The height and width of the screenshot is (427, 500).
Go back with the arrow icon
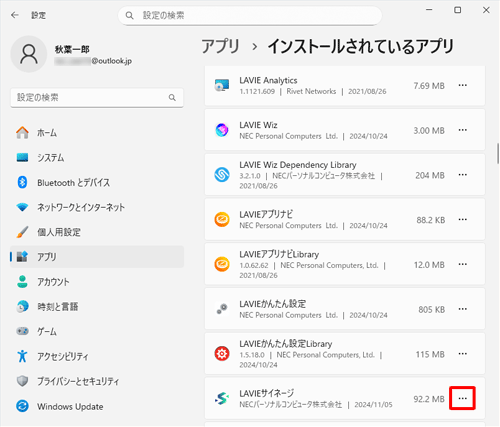pyautogui.click(x=15, y=15)
